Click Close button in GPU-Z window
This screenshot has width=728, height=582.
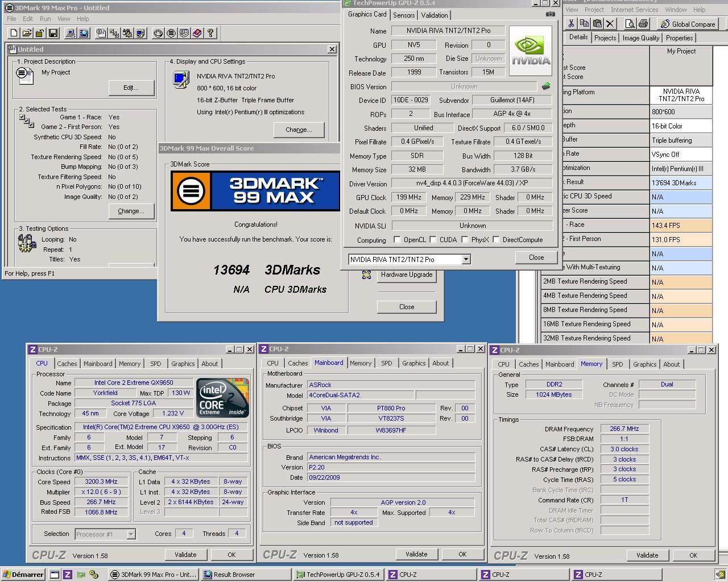pos(536,257)
